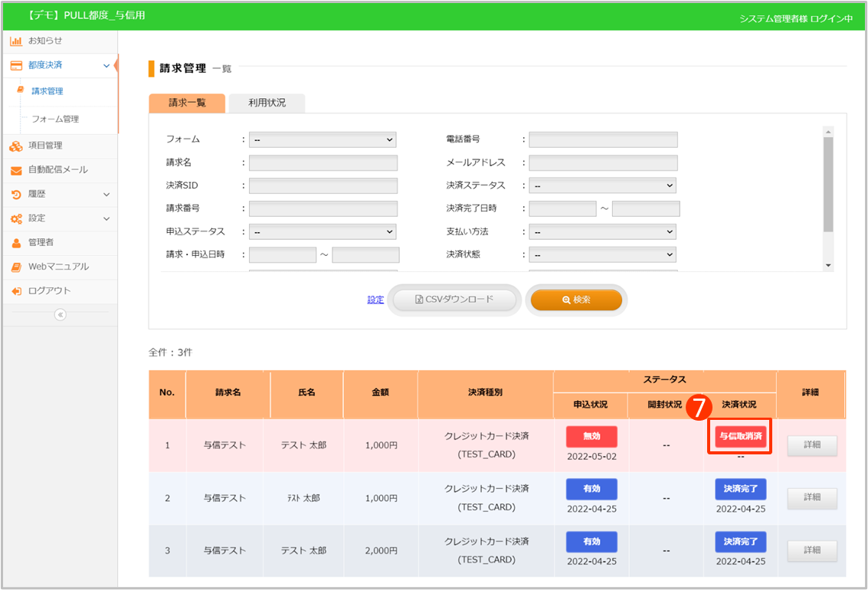Click the 自動配信メール envelope icon

pos(15,170)
